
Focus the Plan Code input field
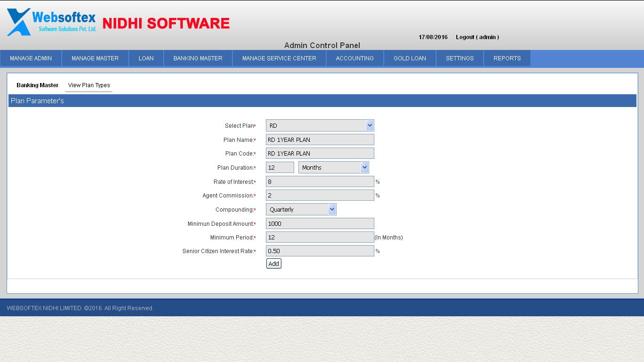pyautogui.click(x=320, y=153)
